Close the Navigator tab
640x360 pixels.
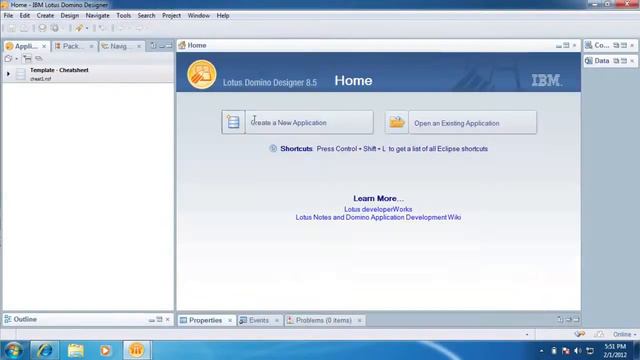click(139, 47)
